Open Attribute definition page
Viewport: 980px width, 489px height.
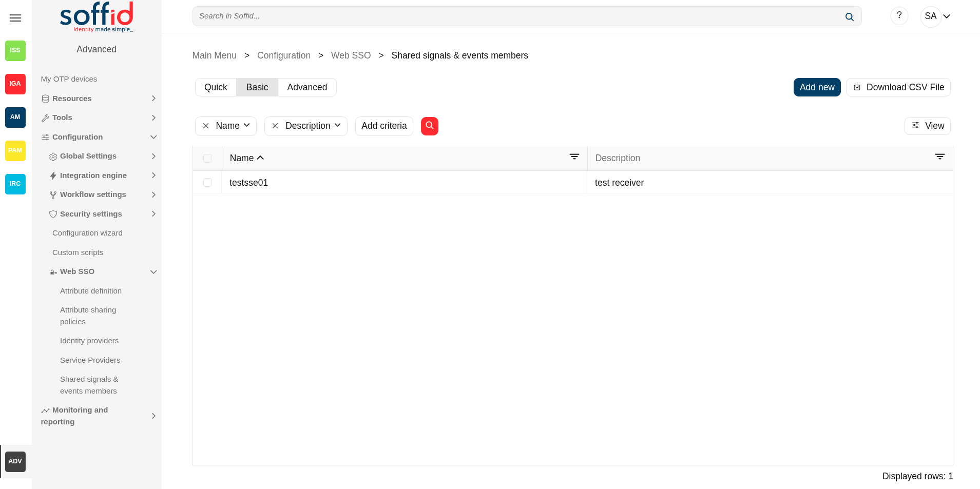(x=91, y=291)
